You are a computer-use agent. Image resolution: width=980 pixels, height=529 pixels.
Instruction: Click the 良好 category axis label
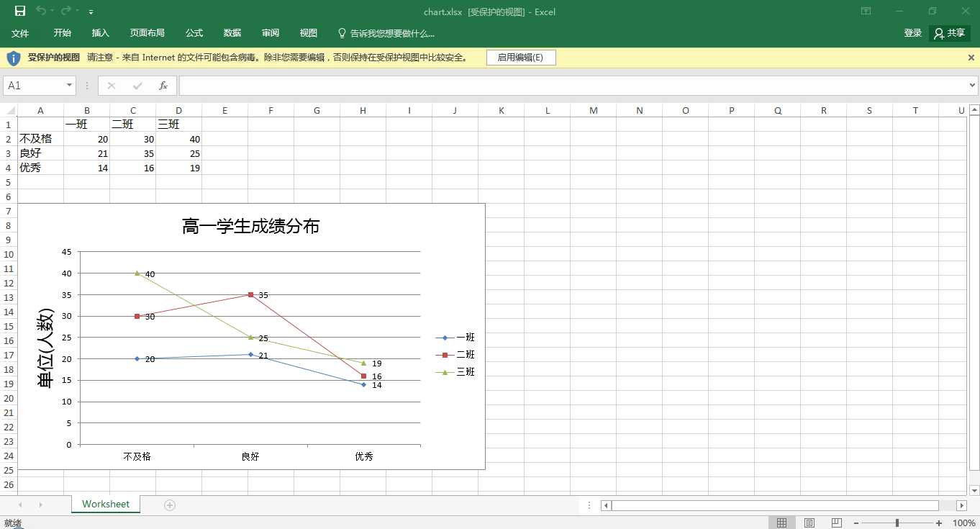tap(250, 456)
